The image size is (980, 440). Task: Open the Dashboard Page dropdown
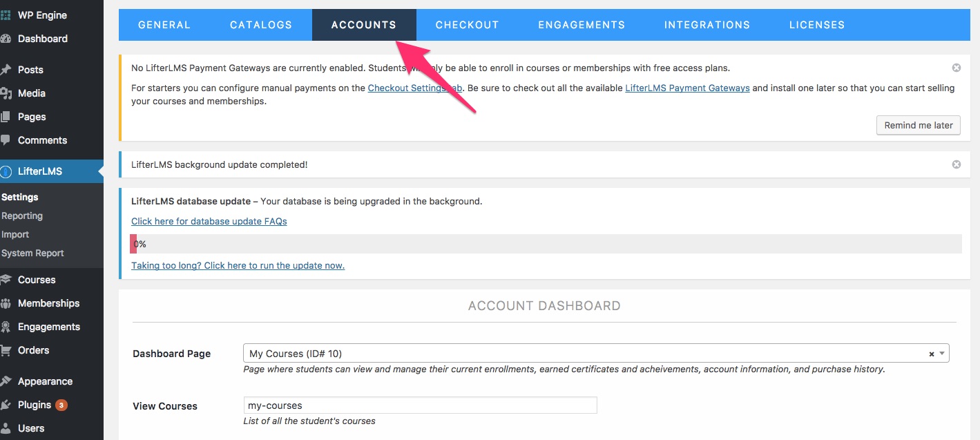click(596, 354)
